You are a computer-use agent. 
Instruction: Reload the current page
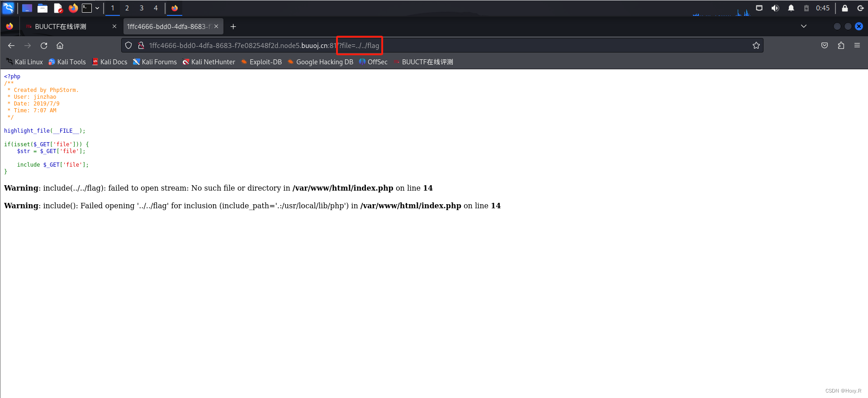44,45
